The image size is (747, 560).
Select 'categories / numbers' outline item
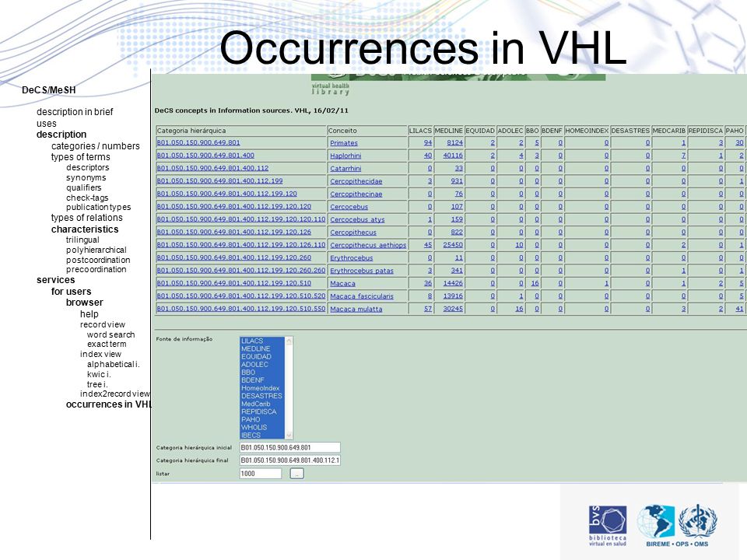[95, 145]
